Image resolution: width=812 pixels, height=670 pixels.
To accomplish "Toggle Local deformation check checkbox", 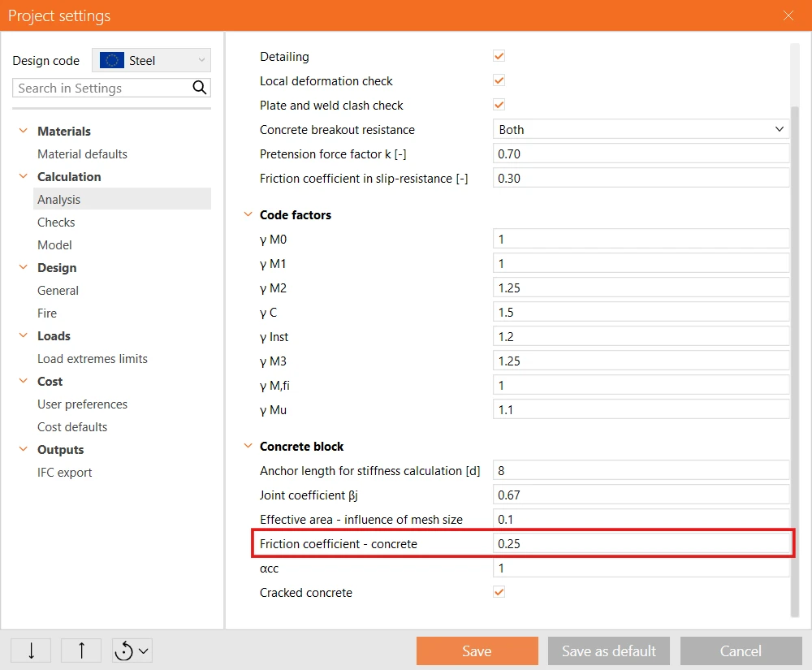I will [499, 80].
